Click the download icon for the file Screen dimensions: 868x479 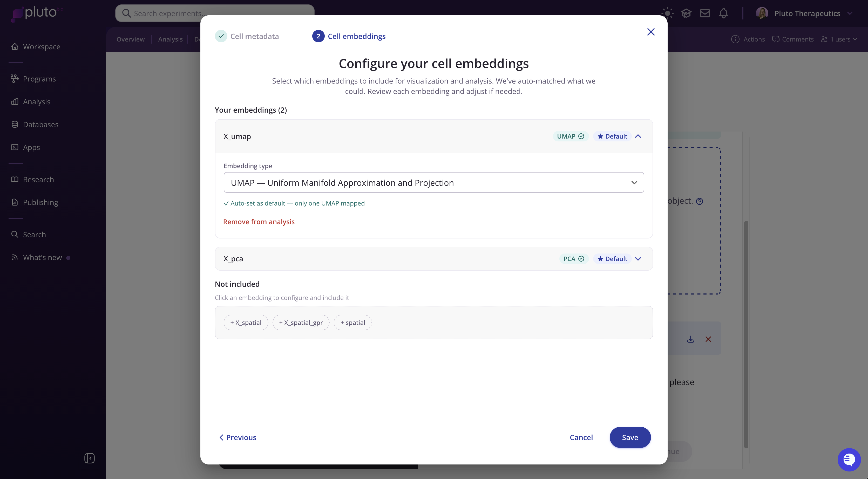pos(690,339)
